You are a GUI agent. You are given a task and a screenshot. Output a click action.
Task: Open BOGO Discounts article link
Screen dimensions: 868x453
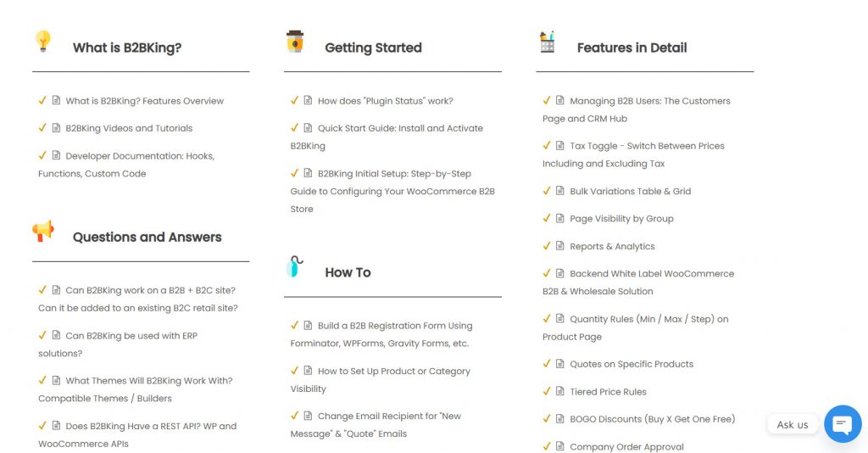coord(652,419)
